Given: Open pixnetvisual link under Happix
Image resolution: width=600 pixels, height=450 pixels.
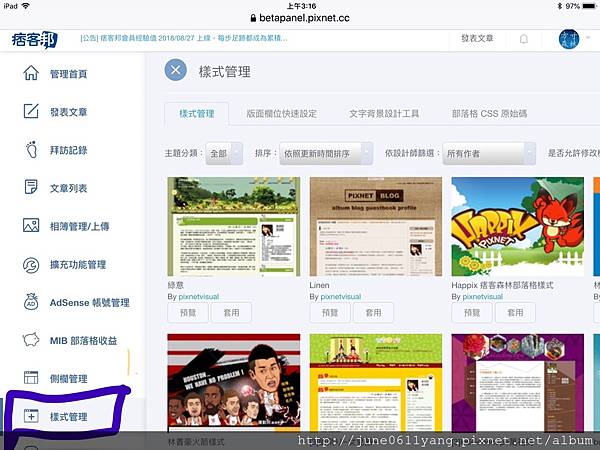Looking at the screenshot, I should (483, 297).
